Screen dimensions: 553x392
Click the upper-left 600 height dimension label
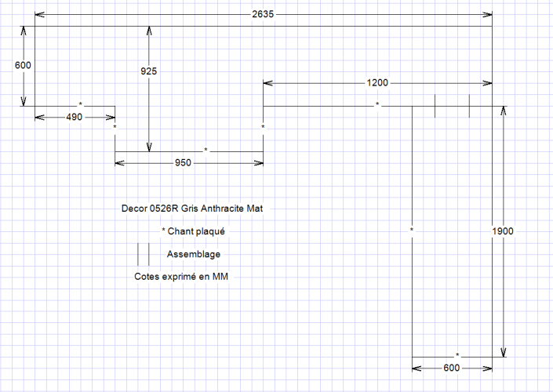[x=23, y=65]
